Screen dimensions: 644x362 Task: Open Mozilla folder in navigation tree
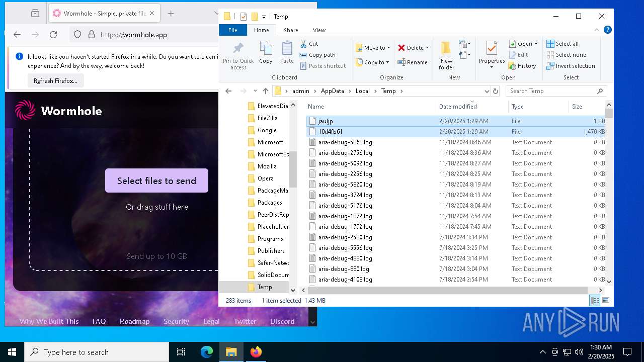click(267, 166)
